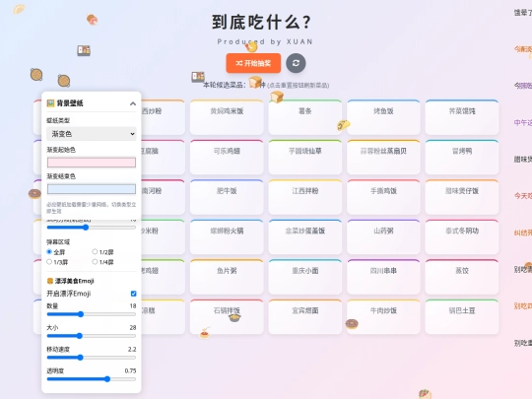Image resolution: width=532 pixels, height=399 pixels.
Task: Pick the pink 渐变起始色 color swatch
Action: point(92,163)
